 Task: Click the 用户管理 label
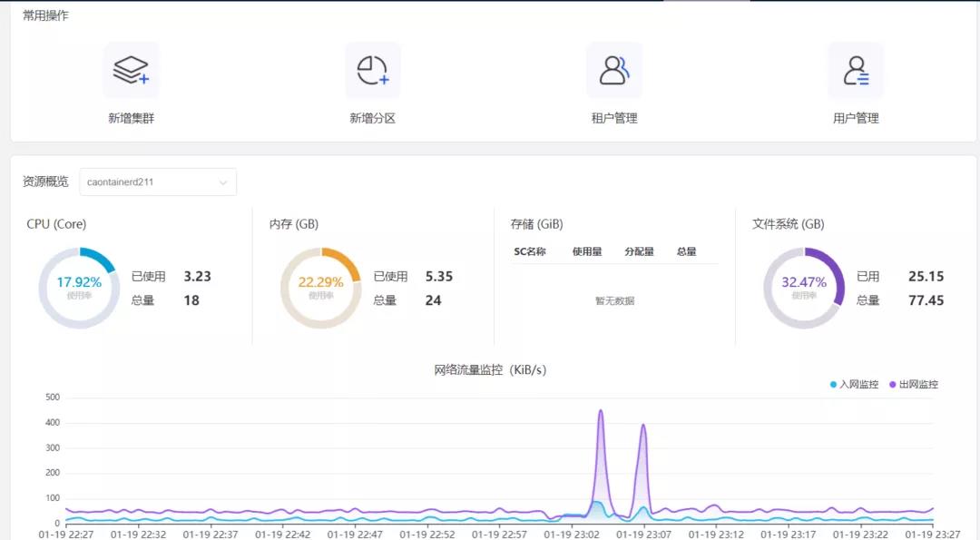click(x=856, y=118)
